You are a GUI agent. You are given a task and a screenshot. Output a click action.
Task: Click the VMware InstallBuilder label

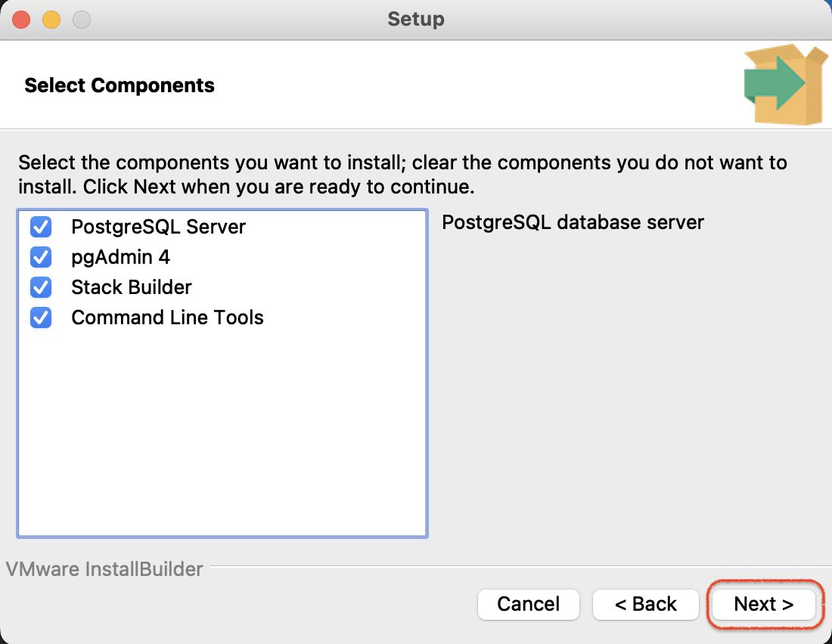point(104,569)
